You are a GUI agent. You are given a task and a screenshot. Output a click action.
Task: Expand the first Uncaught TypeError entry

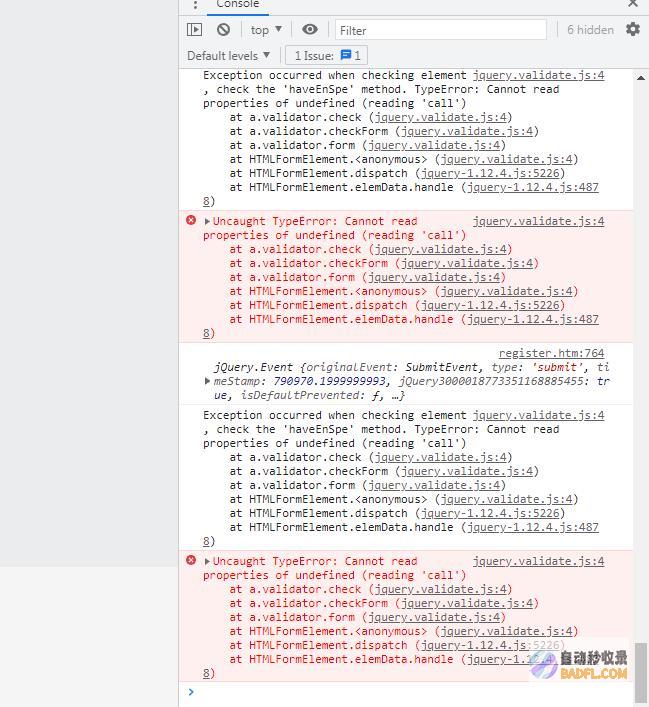point(207,221)
